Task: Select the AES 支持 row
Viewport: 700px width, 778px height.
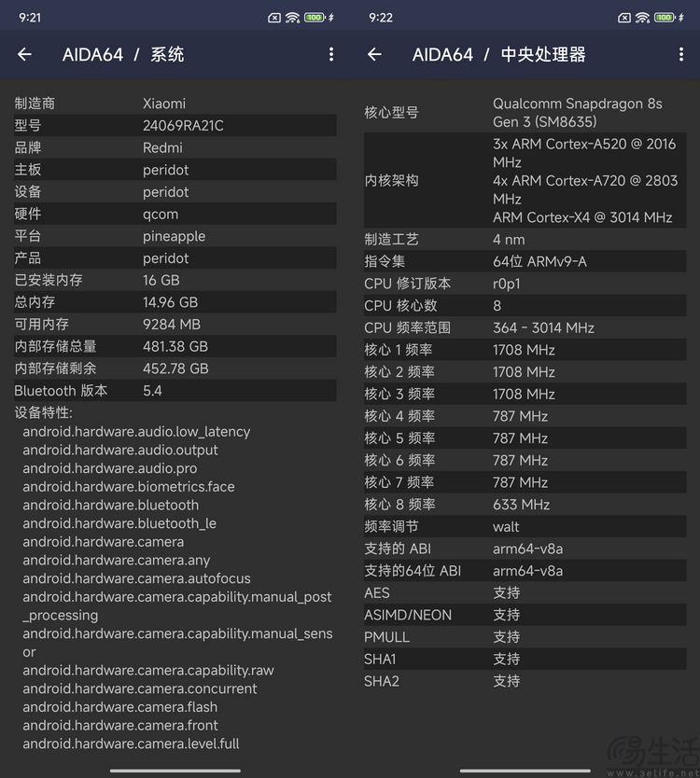Action: 525,593
